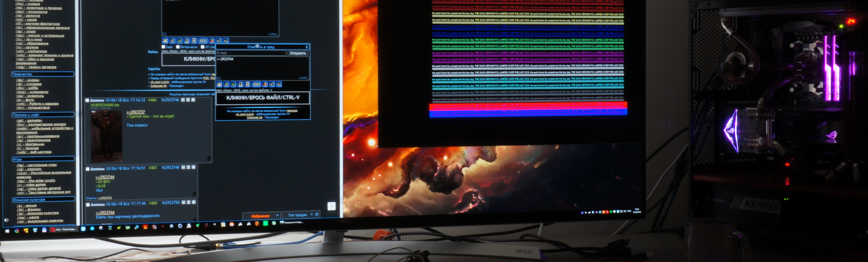This screenshot has width=868, height=262.
Task: Apply subscript in reply popup toolbar
Action: pyautogui.click(x=279, y=84)
